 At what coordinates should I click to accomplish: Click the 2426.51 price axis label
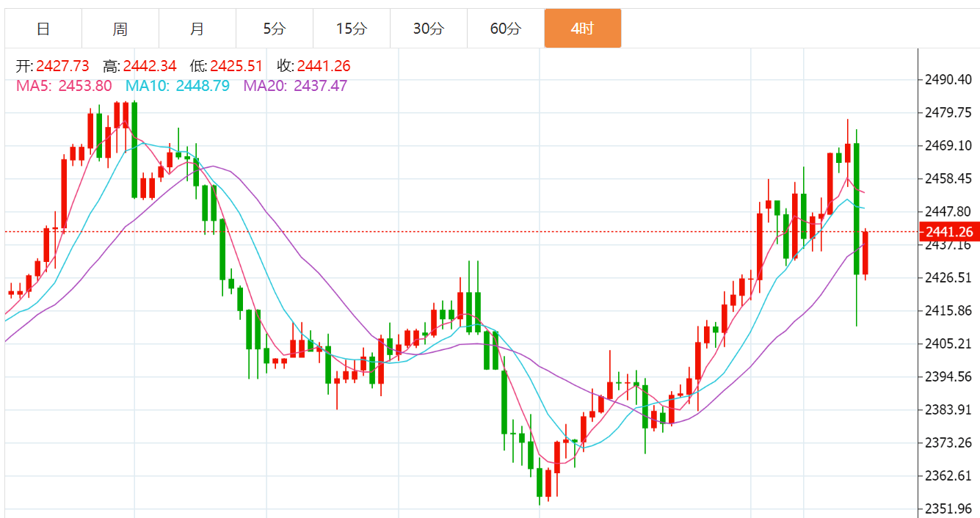pyautogui.click(x=948, y=277)
